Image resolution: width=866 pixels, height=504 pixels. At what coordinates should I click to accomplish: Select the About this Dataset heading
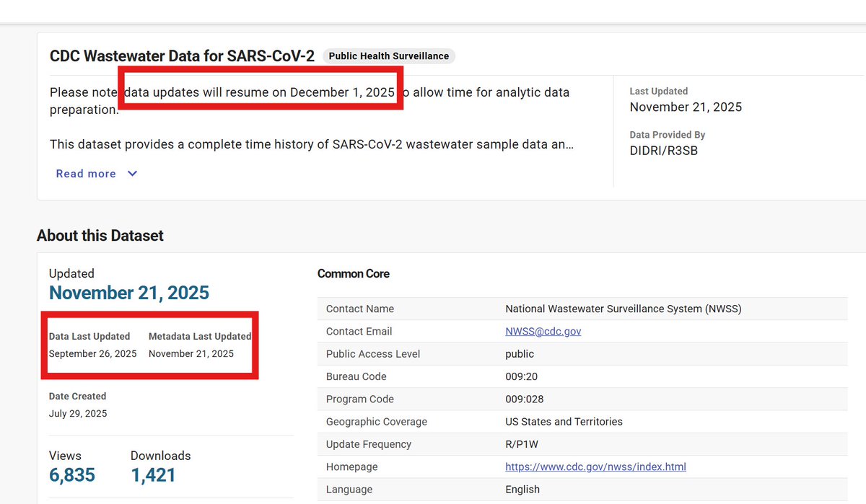point(100,236)
